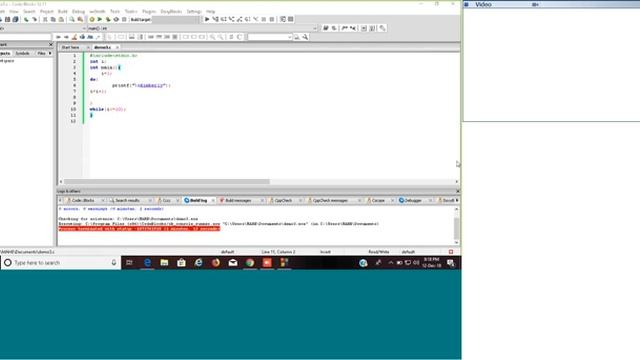Run the program with green play icon
The width and height of the screenshot is (640, 360).
click(x=100, y=19)
